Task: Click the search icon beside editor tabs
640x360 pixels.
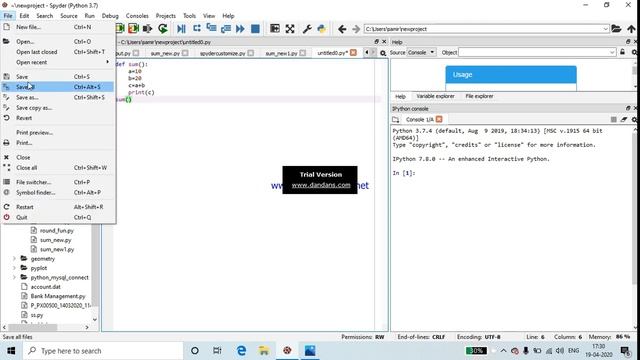Action: click(383, 53)
